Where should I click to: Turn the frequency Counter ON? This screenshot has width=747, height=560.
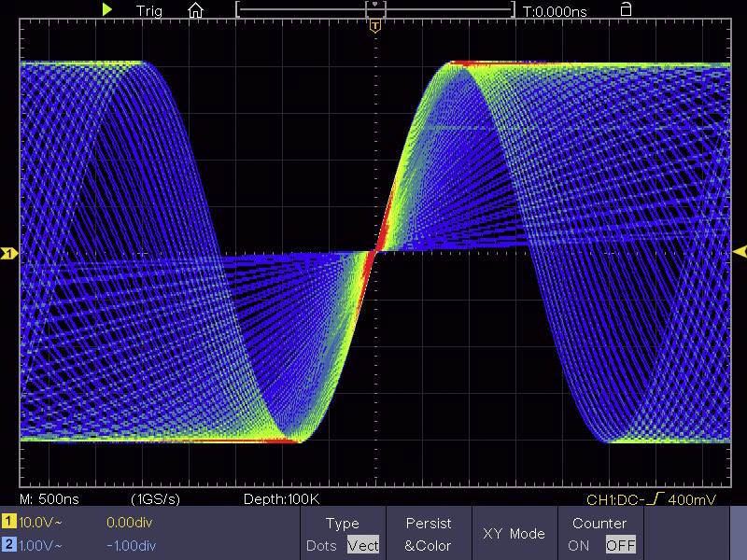click(580, 546)
